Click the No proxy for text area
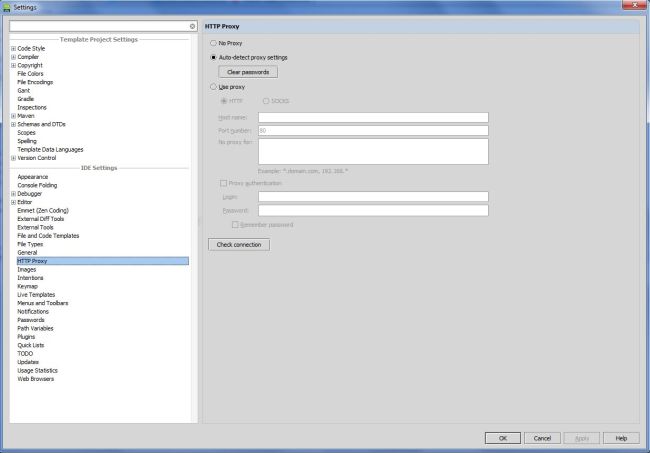Viewport: 650px width, 453px height. (x=373, y=151)
